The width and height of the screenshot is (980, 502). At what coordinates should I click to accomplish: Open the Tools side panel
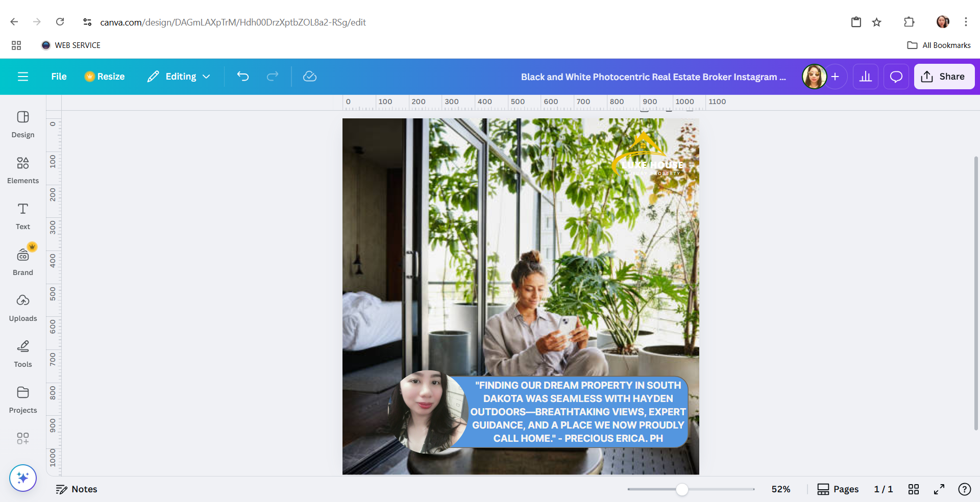point(23,354)
